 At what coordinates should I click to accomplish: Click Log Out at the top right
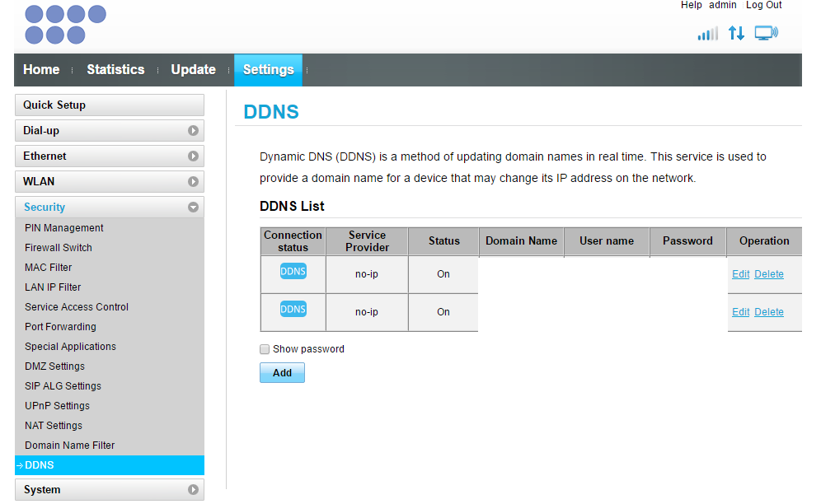(x=763, y=5)
